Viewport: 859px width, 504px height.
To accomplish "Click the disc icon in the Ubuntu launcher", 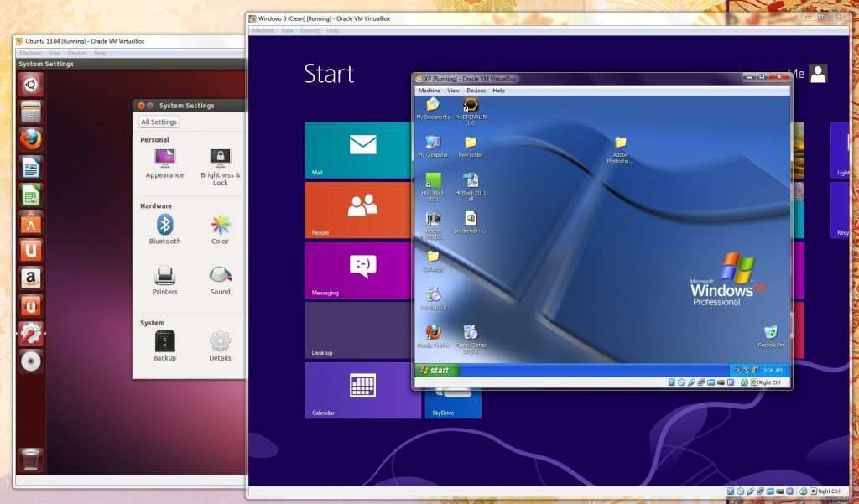I will (31, 361).
